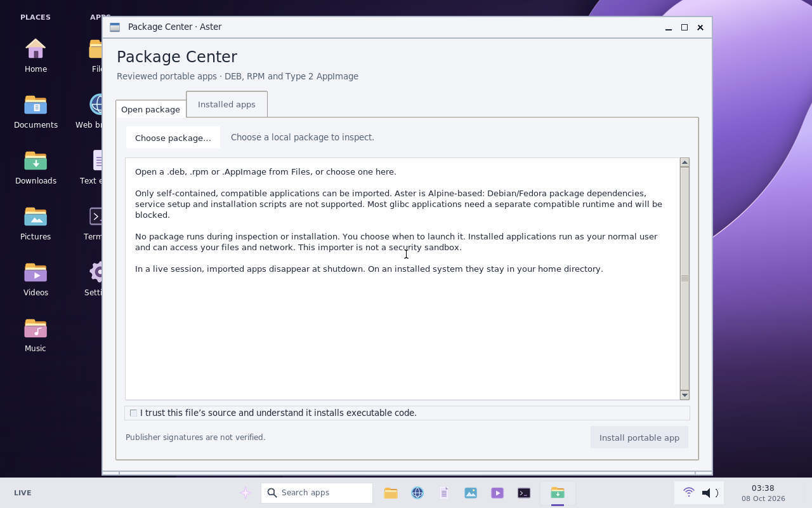The width and height of the screenshot is (812, 508).
Task: Switch to the Installed apps tab
Action: coord(226,104)
